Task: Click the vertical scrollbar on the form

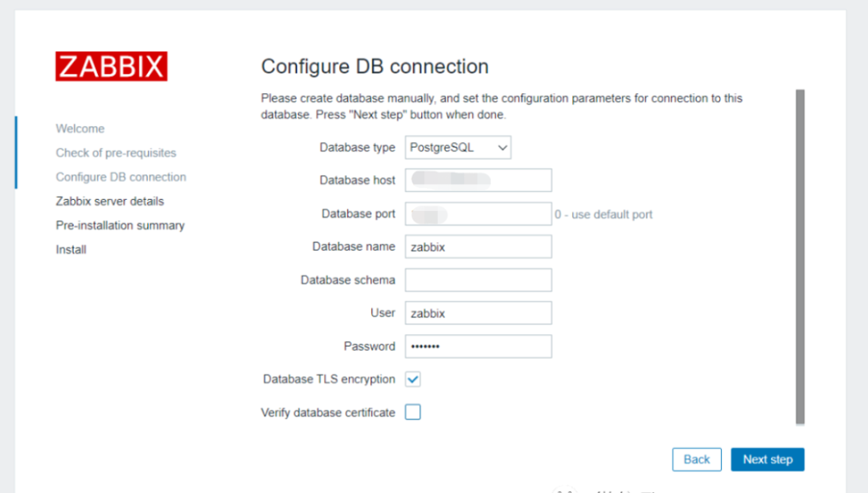Action: tap(800, 257)
